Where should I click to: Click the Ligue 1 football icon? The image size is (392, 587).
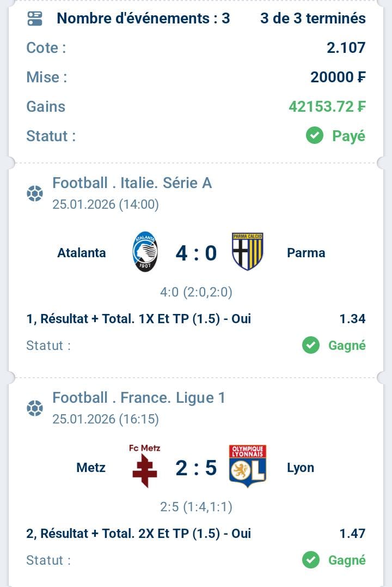35,408
